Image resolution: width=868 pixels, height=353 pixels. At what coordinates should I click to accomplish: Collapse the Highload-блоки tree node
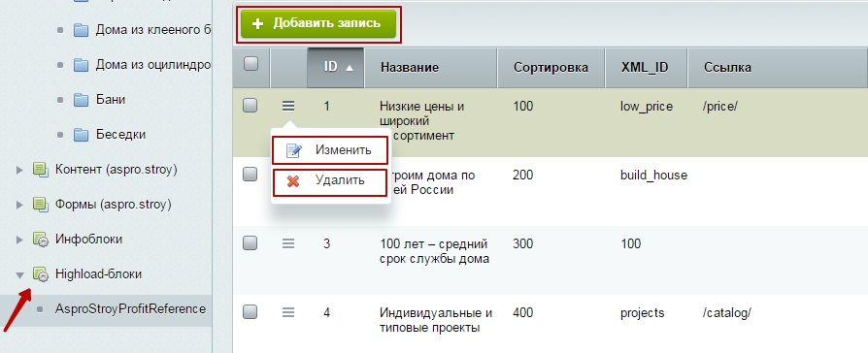20,274
